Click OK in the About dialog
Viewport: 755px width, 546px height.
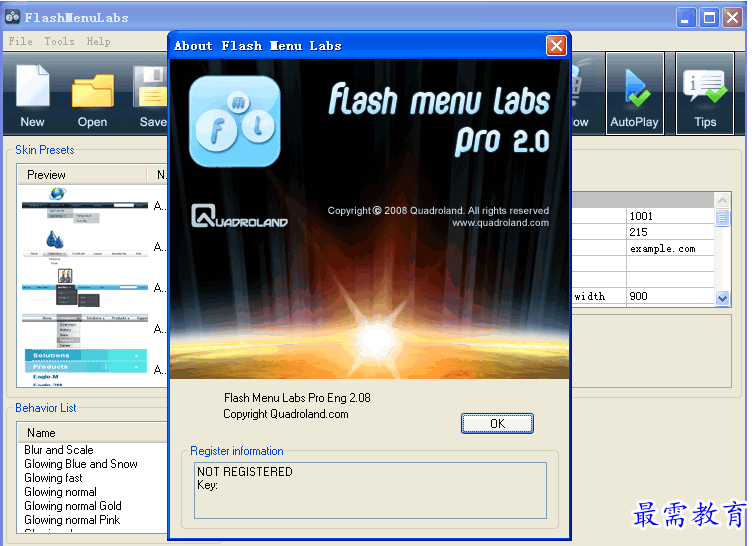click(497, 424)
